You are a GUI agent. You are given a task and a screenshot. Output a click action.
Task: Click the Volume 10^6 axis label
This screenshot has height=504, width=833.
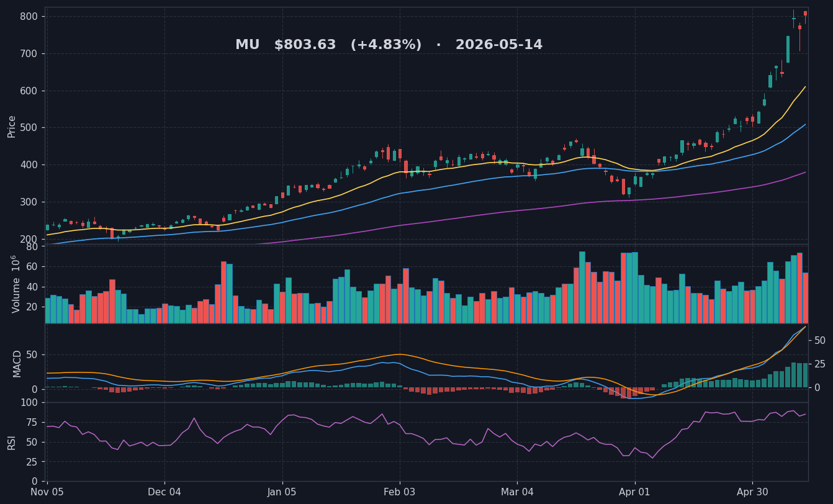[x=15, y=284]
